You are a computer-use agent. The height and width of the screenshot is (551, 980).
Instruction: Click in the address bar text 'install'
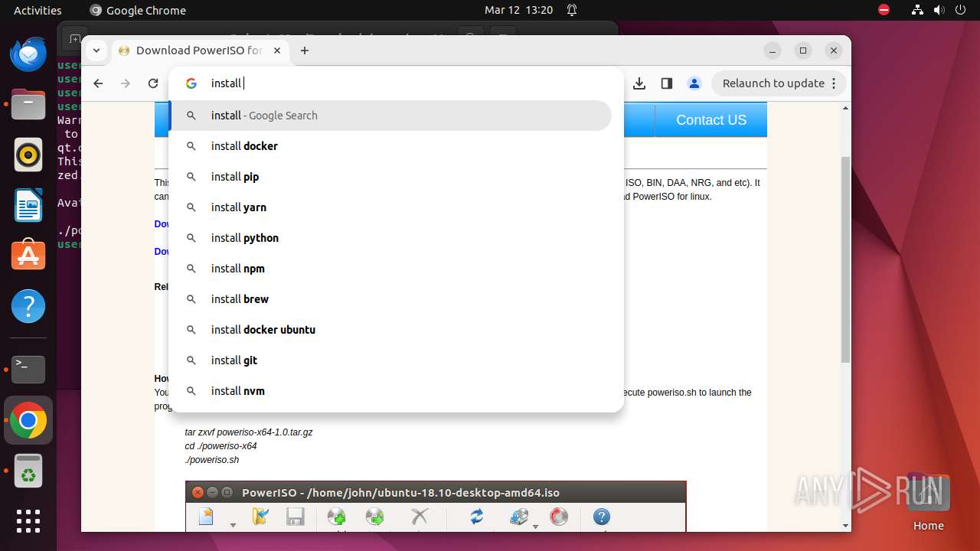[226, 83]
